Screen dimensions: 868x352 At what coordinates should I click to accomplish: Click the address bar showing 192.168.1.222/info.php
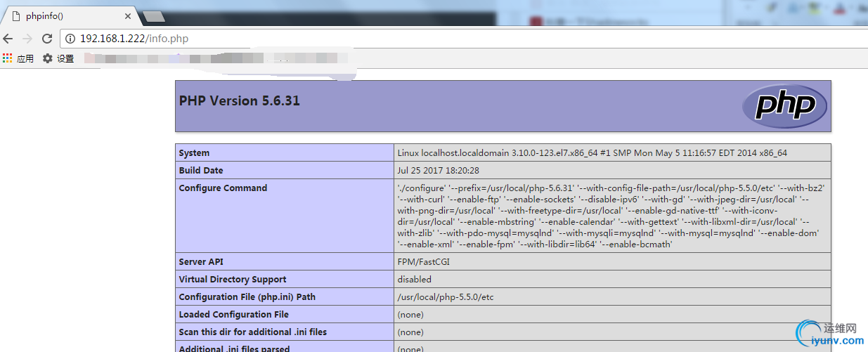coord(462,39)
